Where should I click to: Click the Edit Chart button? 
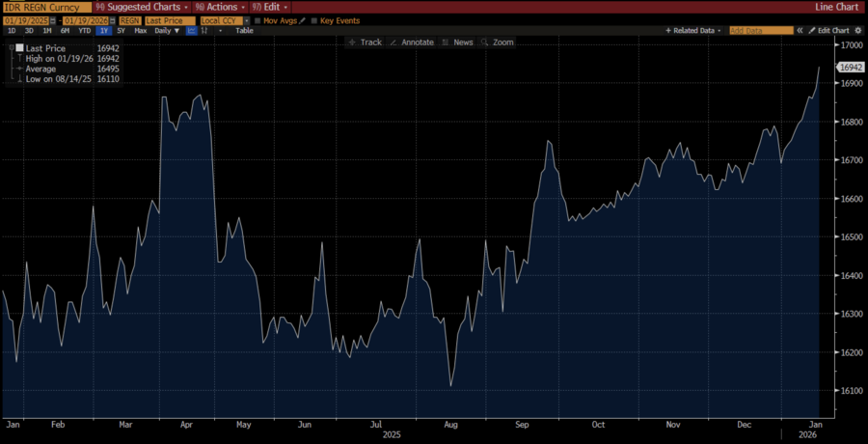pos(828,31)
